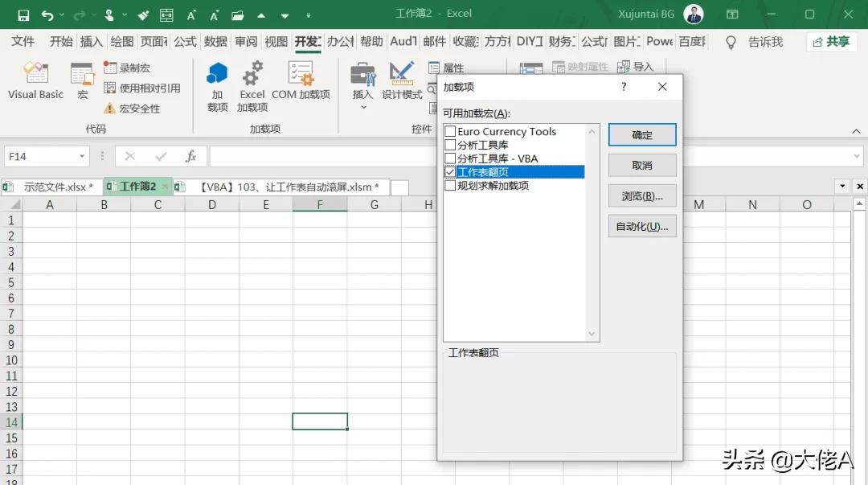Collapse the ribbon with the up chevron

tap(857, 131)
